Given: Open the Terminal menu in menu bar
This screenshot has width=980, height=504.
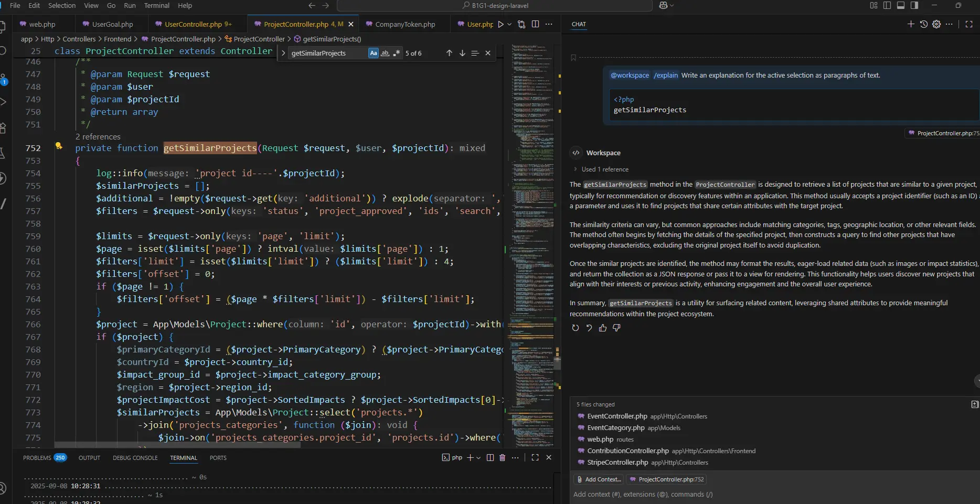Looking at the screenshot, I should pyautogui.click(x=156, y=5).
